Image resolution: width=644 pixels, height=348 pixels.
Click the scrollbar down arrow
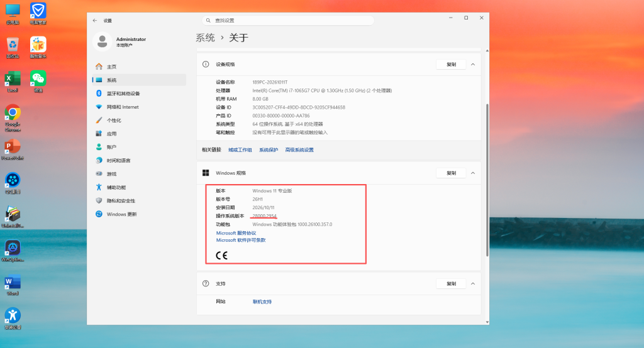pos(487,322)
